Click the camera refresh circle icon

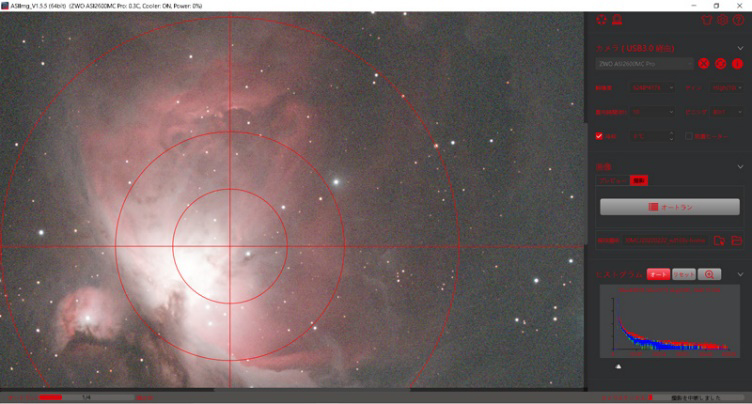(720, 64)
